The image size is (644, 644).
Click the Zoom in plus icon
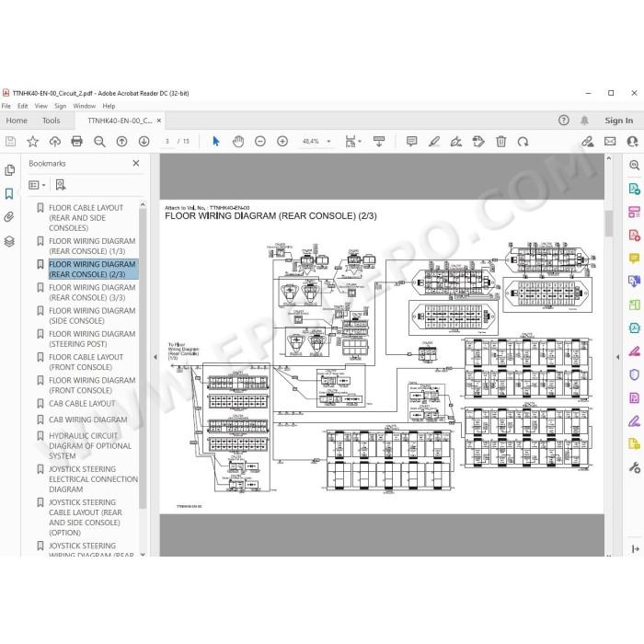click(282, 142)
